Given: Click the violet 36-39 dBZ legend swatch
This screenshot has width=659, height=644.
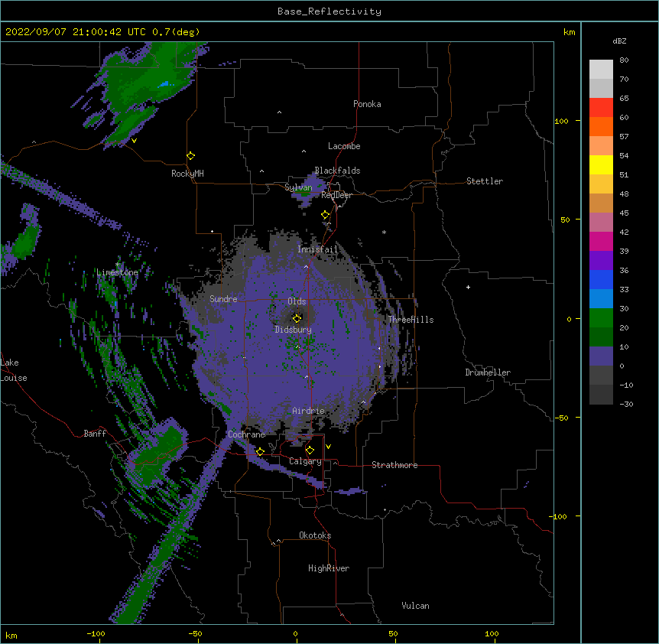Looking at the screenshot, I should (601, 261).
